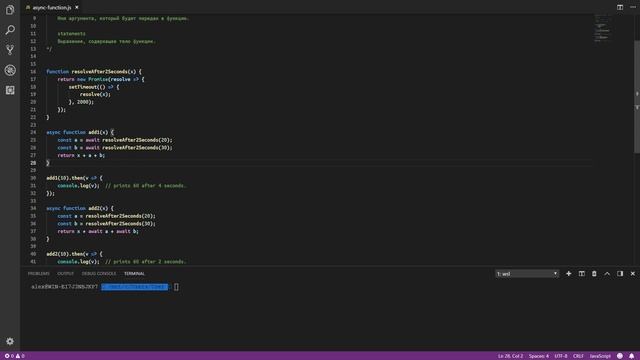This screenshot has height=360, width=640.
Task: Click the editor vertical scrollbar
Action: click(x=637, y=96)
